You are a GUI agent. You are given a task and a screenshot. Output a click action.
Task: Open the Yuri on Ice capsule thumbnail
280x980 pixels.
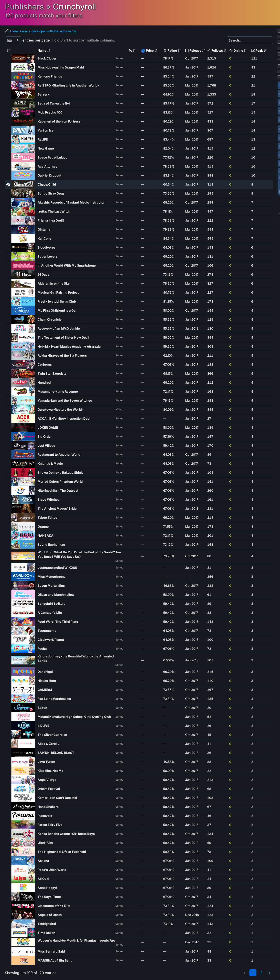click(23, 130)
